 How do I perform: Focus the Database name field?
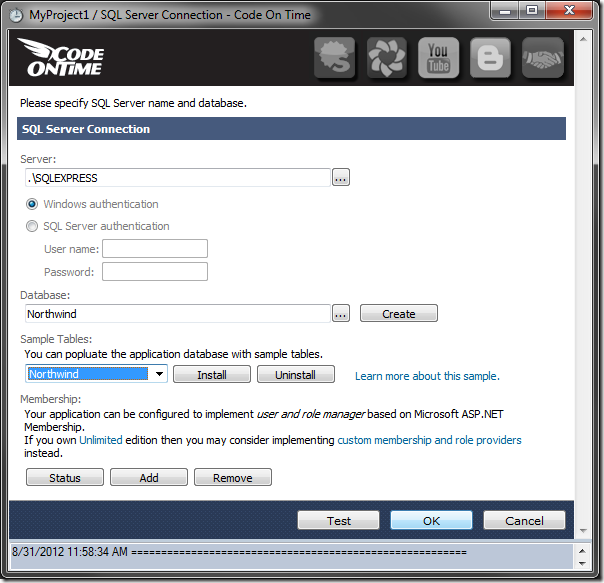[x=178, y=314]
